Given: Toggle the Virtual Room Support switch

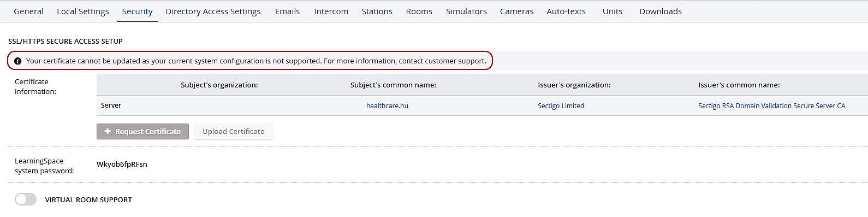Looking at the screenshot, I should pos(26,200).
